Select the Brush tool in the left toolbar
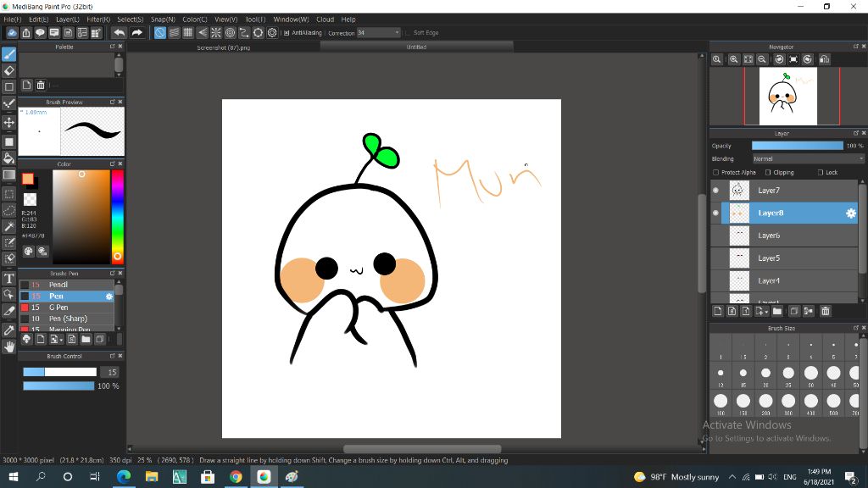 coord(8,54)
